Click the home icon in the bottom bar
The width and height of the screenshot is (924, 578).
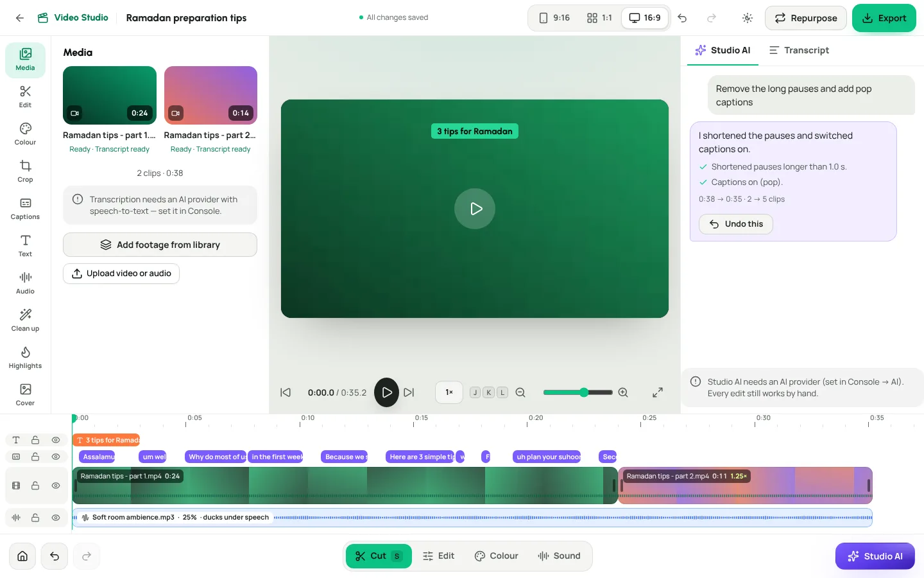[22, 556]
